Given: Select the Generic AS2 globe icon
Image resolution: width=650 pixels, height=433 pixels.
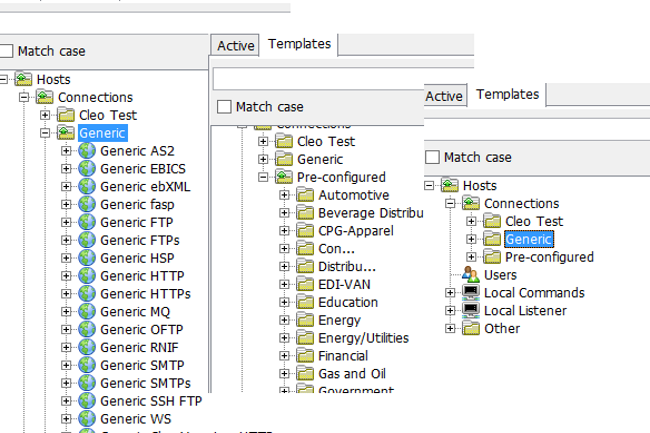Looking at the screenshot, I should [86, 151].
